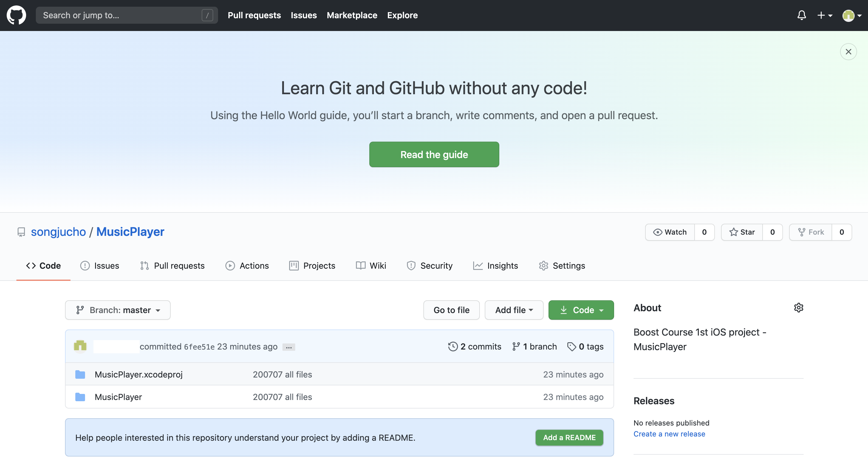Watch this repository
This screenshot has width=868, height=462.
coord(670,232)
